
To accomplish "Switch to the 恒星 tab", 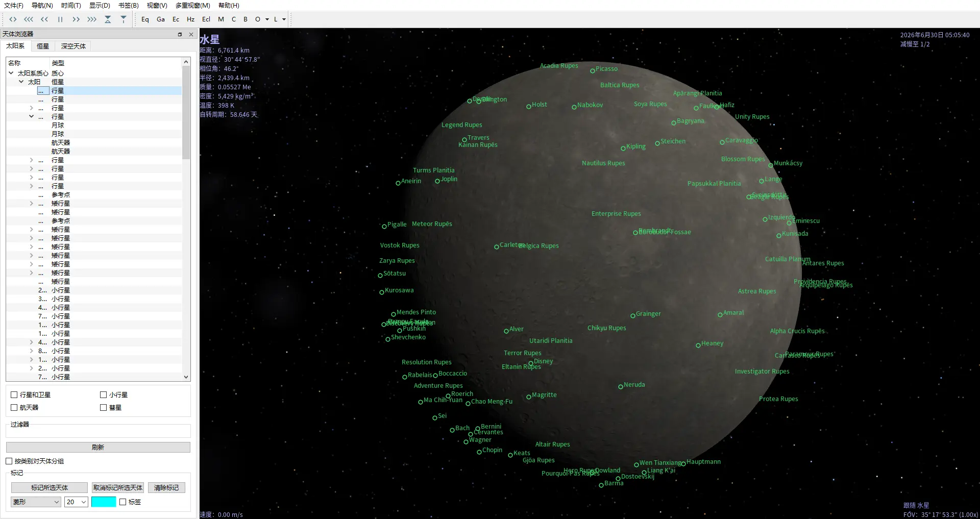I will pos(43,46).
